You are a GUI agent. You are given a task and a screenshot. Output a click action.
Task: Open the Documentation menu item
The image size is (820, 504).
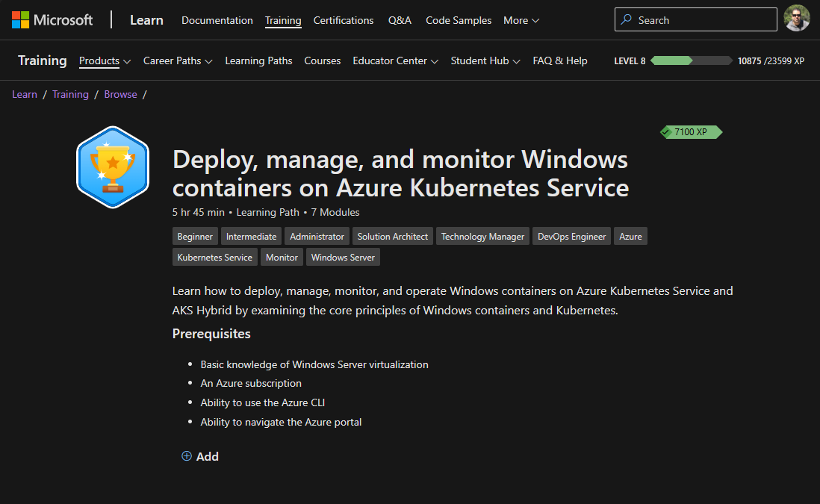217,20
